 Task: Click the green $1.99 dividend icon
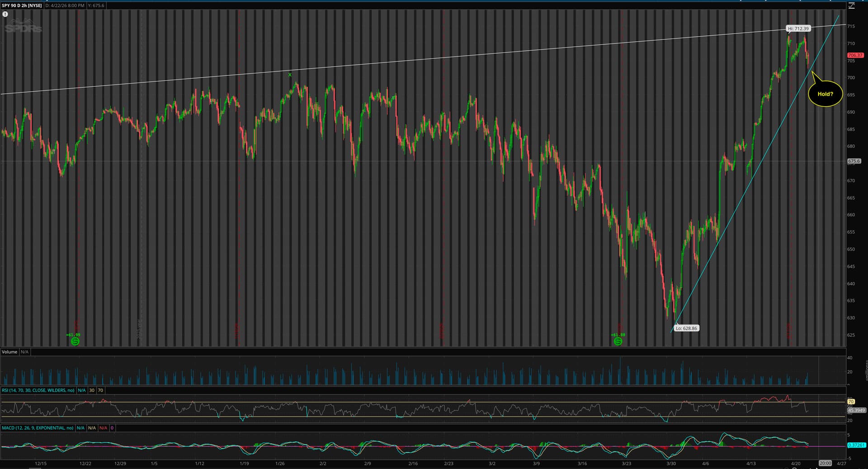(75, 341)
